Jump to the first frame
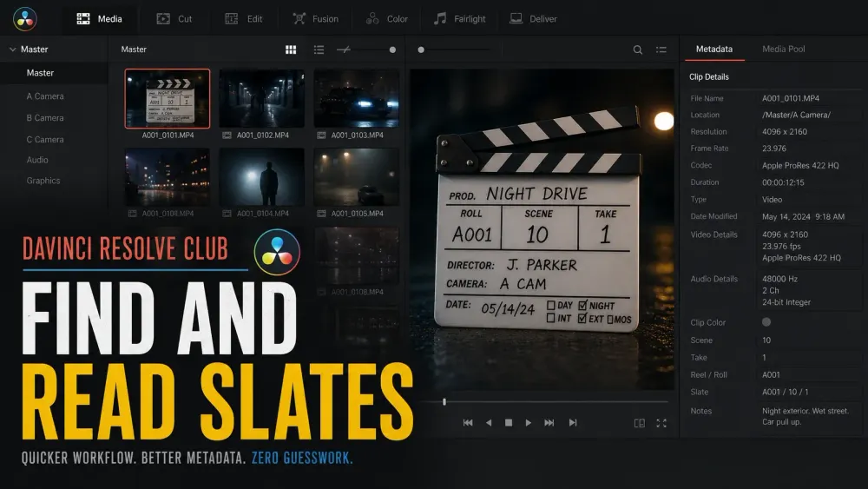The width and height of the screenshot is (868, 489). pyautogui.click(x=468, y=422)
